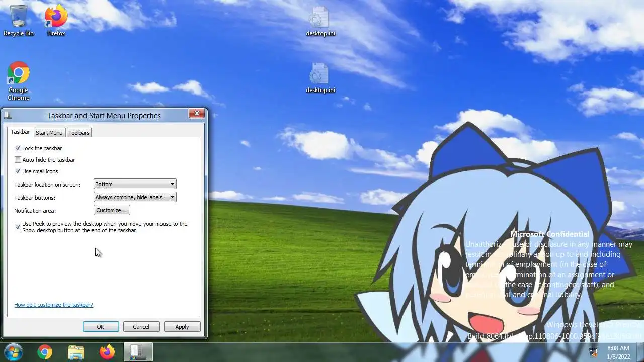The image size is (644, 362).
Task: Click the 'Notification area:' label
Action: click(x=35, y=211)
